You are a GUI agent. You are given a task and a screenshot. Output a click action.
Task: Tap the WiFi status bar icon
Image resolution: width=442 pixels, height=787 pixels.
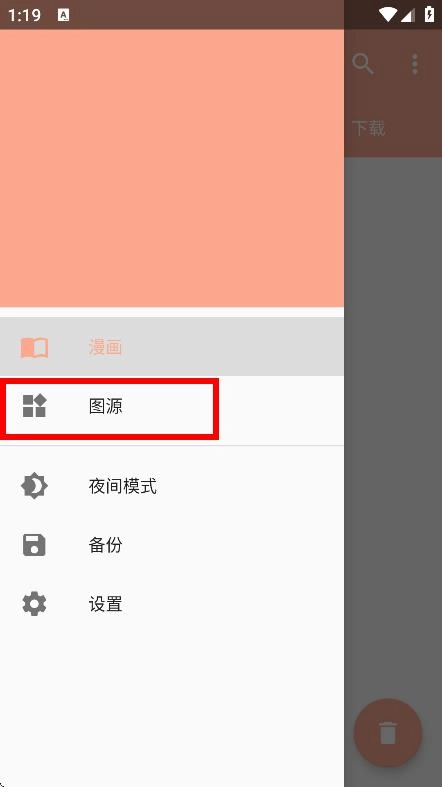coord(388,15)
